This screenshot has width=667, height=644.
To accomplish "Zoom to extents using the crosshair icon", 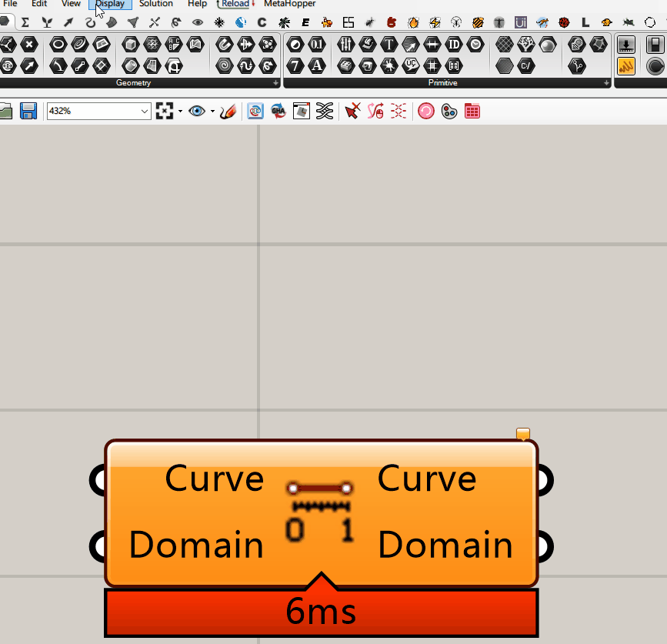I will pos(164,111).
